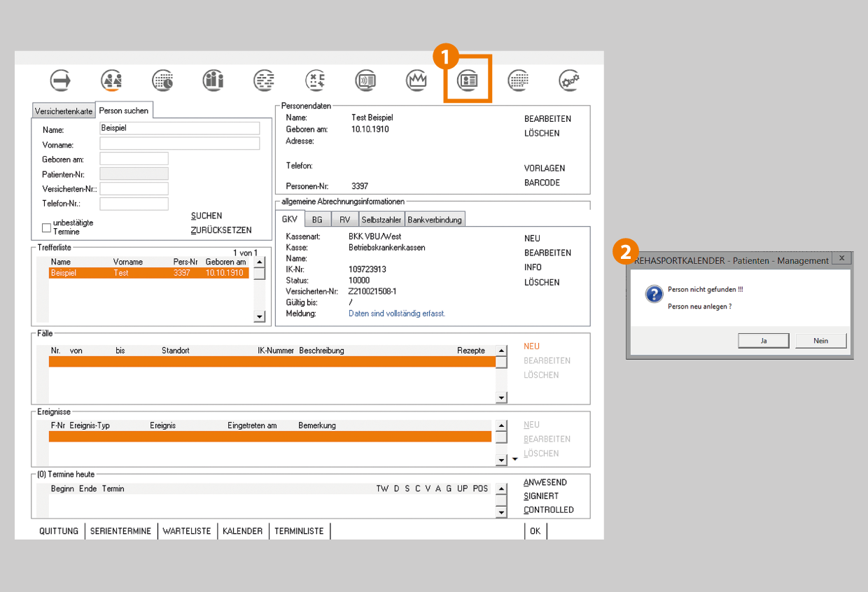Open the list lines toolbar icon
Viewport: 868px width, 592px height.
[x=264, y=80]
